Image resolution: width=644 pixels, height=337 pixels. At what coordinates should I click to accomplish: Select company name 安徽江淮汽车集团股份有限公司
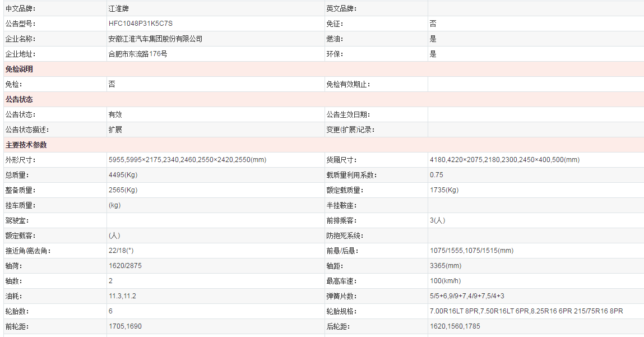(x=155, y=39)
